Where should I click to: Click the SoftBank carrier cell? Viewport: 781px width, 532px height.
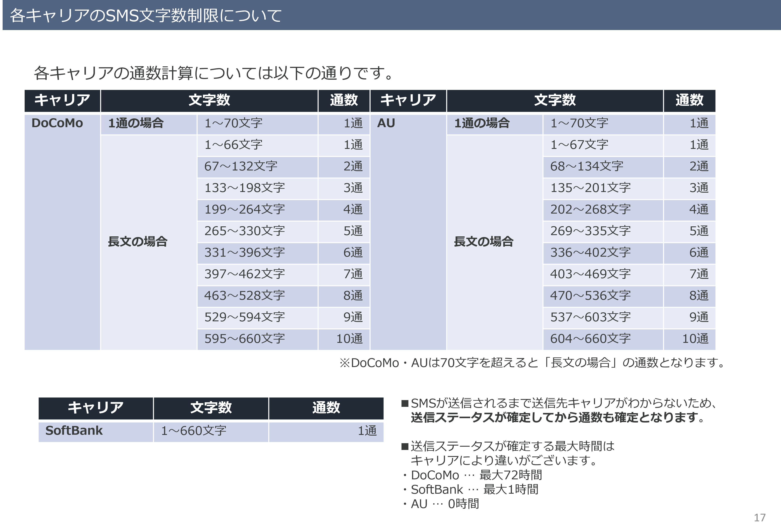[74, 431]
